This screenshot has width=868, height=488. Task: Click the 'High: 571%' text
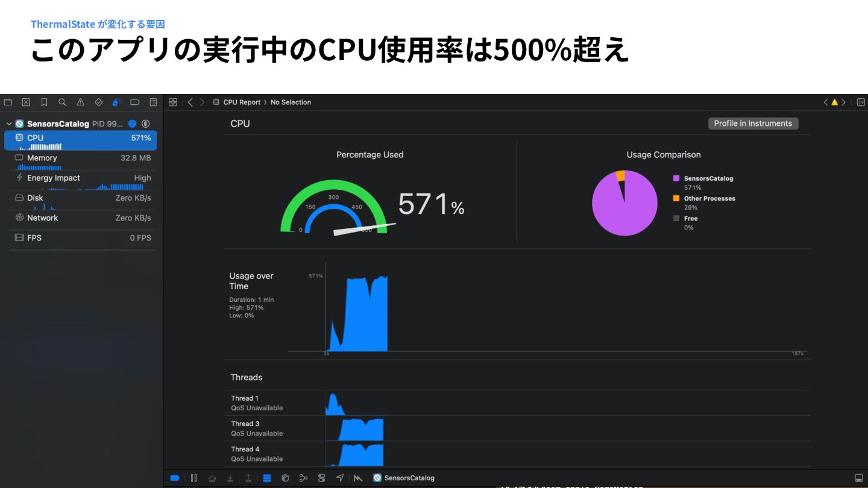pos(246,307)
